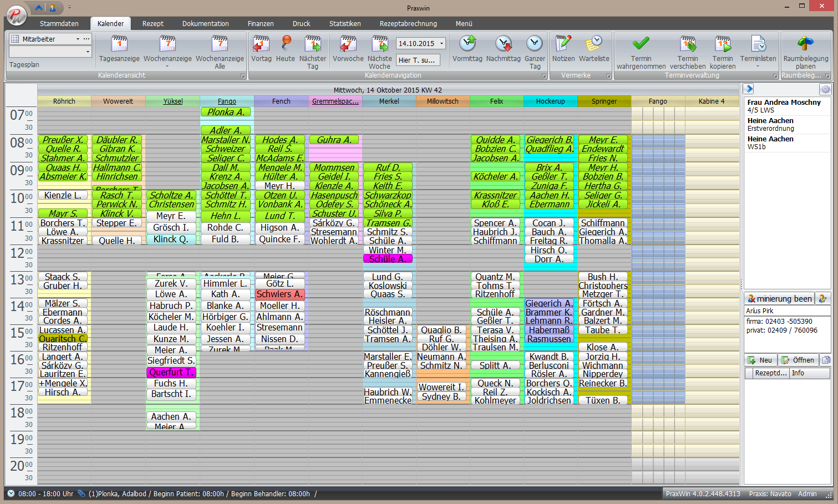Open Notizen notes

563,49
